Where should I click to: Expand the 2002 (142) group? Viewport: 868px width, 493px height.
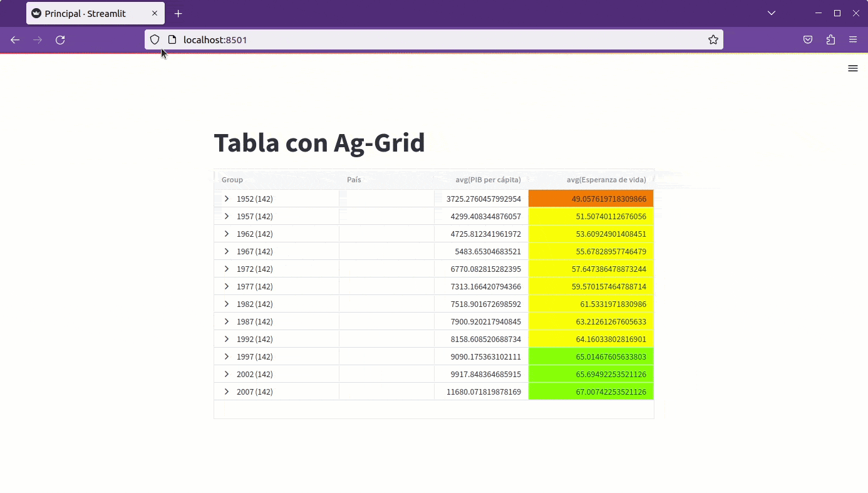point(227,374)
